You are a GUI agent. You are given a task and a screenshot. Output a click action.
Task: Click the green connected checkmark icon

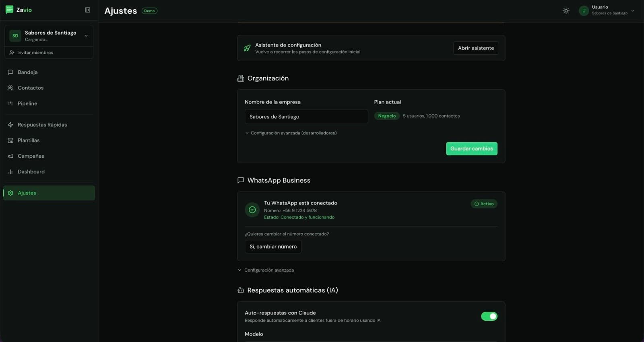point(252,210)
